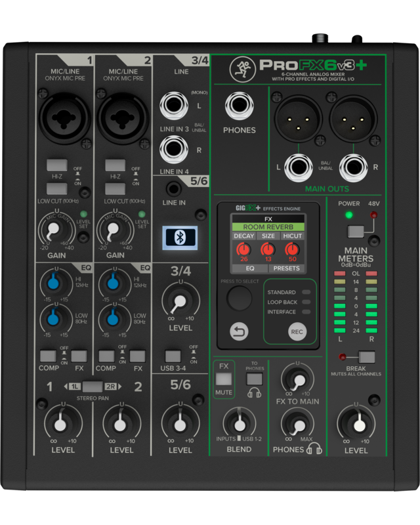Select the PRESETS tab on effects display
The width and height of the screenshot is (420, 525).
286,268
